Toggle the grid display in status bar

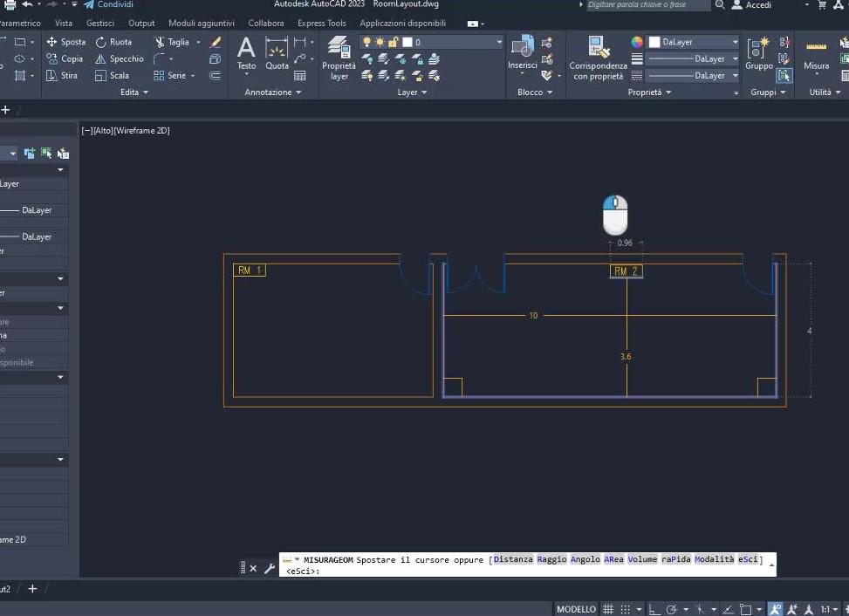tap(608, 609)
